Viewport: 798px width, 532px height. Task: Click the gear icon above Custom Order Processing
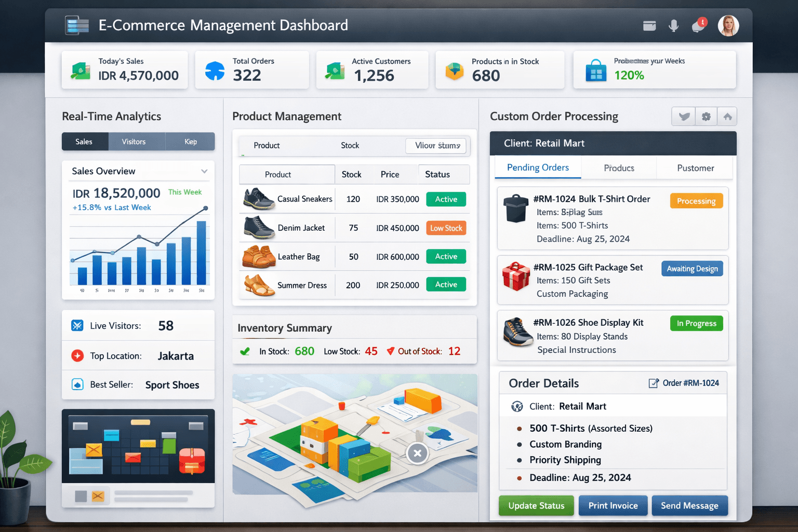click(706, 116)
